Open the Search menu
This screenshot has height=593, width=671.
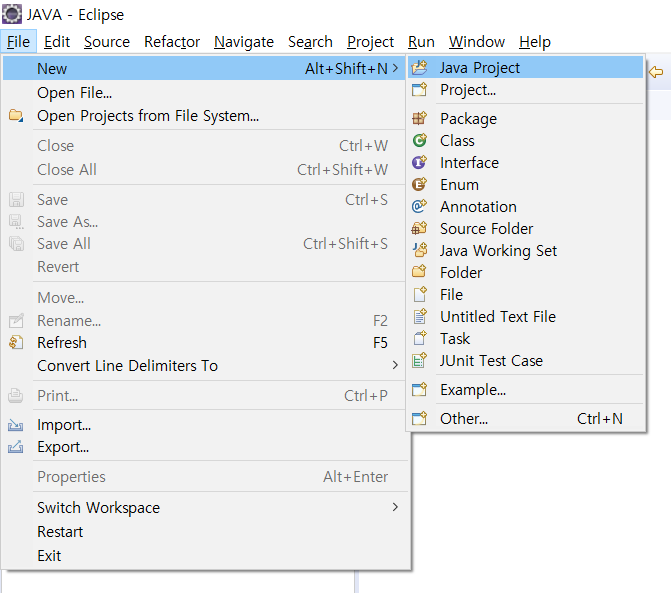[310, 42]
